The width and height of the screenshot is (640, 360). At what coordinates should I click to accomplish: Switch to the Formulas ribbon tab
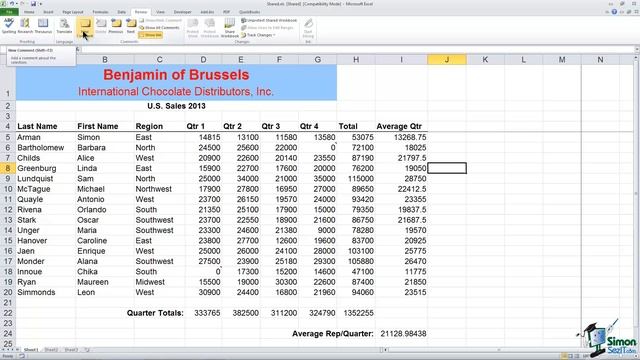pos(100,12)
